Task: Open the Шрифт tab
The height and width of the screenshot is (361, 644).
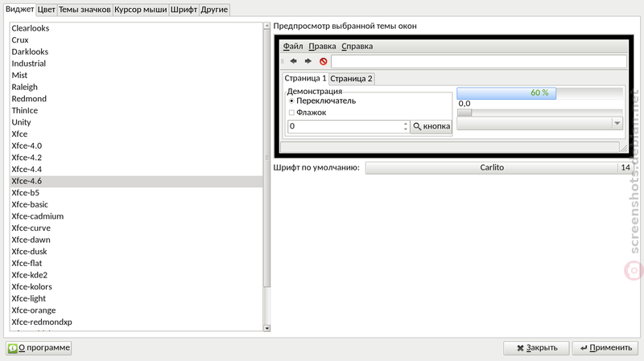Action: click(x=184, y=10)
